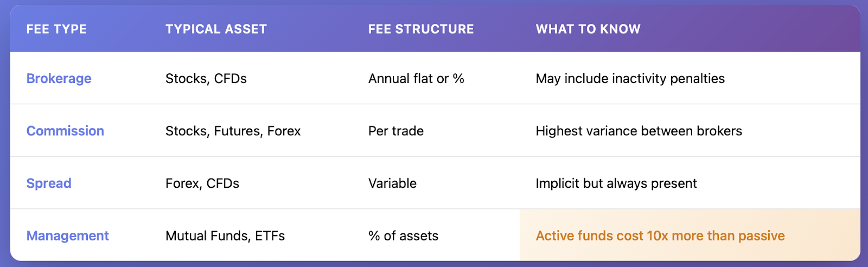Image resolution: width=868 pixels, height=267 pixels.
Task: Click the 'Mutual Funds, ETFs' cell
Action: click(225, 236)
